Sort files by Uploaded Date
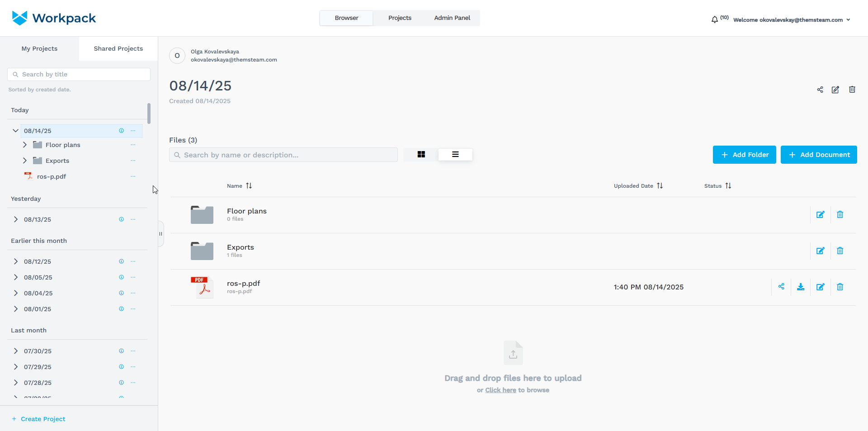 660,186
